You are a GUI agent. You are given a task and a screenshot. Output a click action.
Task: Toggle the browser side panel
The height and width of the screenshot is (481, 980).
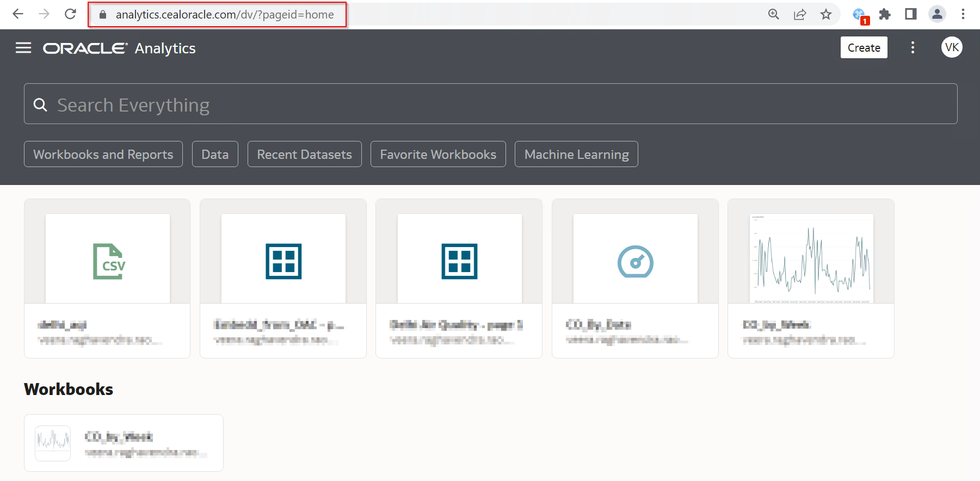click(911, 14)
